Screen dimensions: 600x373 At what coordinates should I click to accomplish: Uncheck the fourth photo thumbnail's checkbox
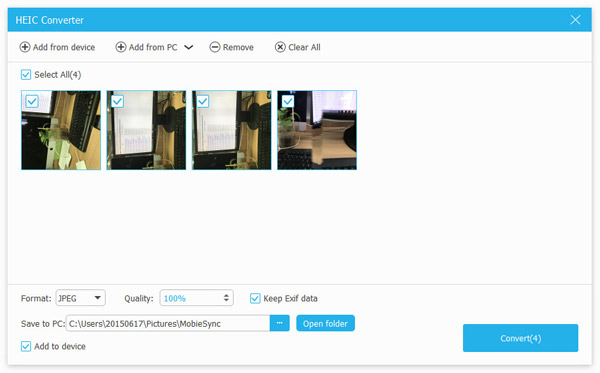(288, 101)
